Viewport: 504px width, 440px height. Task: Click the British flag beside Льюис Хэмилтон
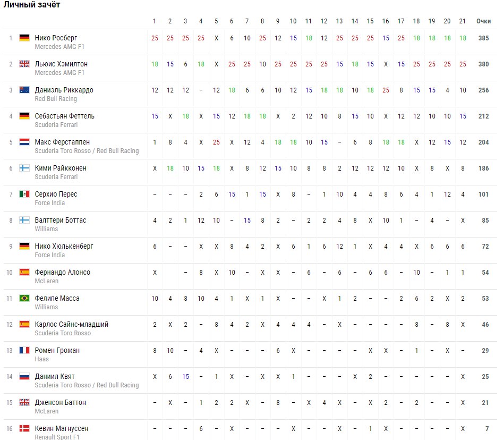coord(24,64)
